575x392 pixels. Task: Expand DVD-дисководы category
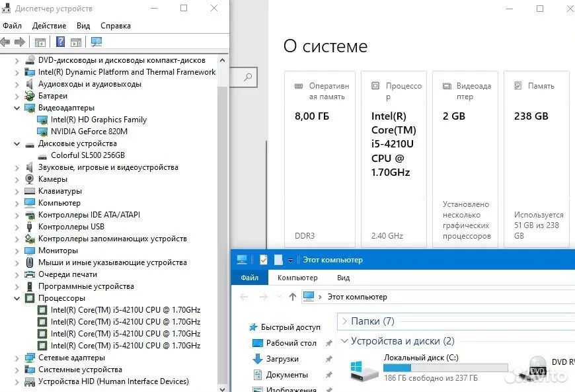pos(17,61)
